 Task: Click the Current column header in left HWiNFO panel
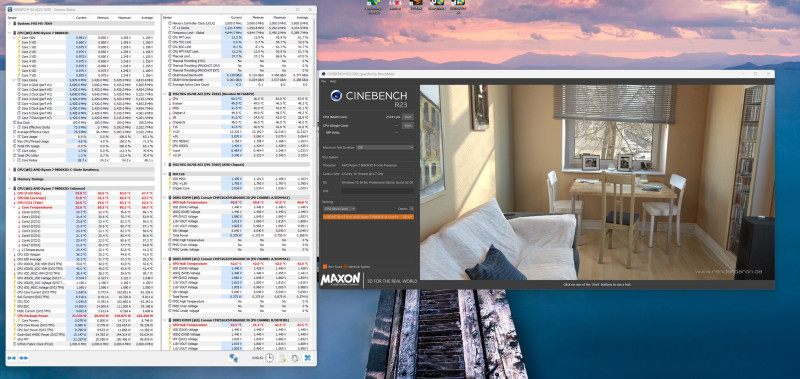81,18
